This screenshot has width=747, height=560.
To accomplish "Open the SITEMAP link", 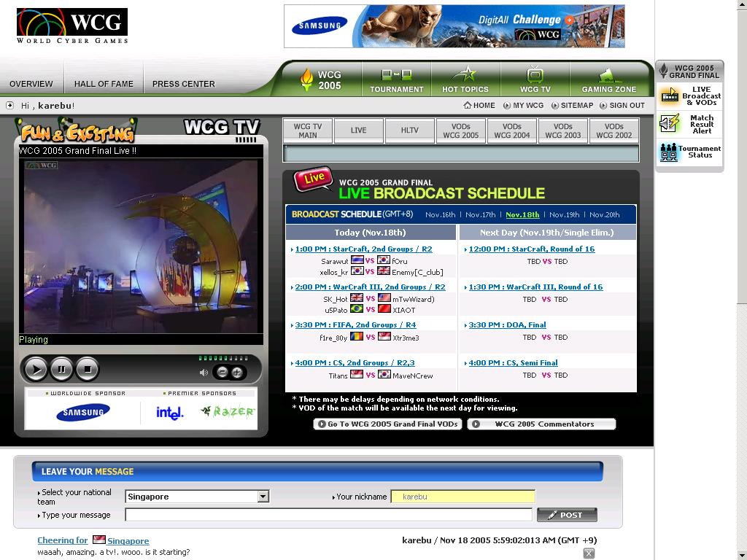I will 572,105.
